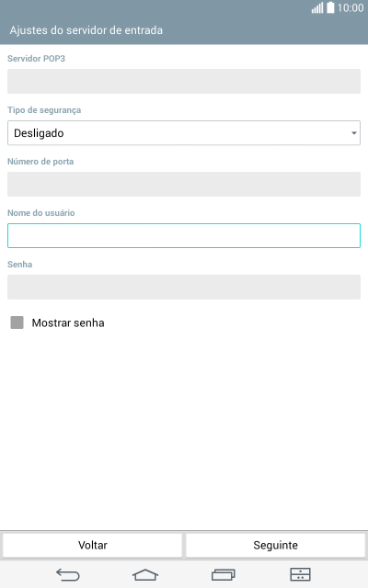Tap the home navigation icon

pos(145,574)
